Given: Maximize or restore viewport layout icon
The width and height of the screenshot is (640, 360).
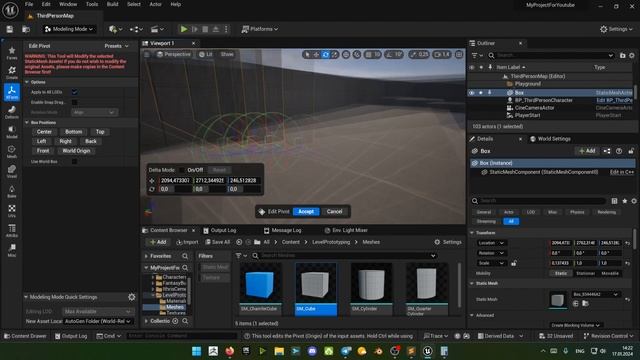Looking at the screenshot, I should click(x=459, y=54).
